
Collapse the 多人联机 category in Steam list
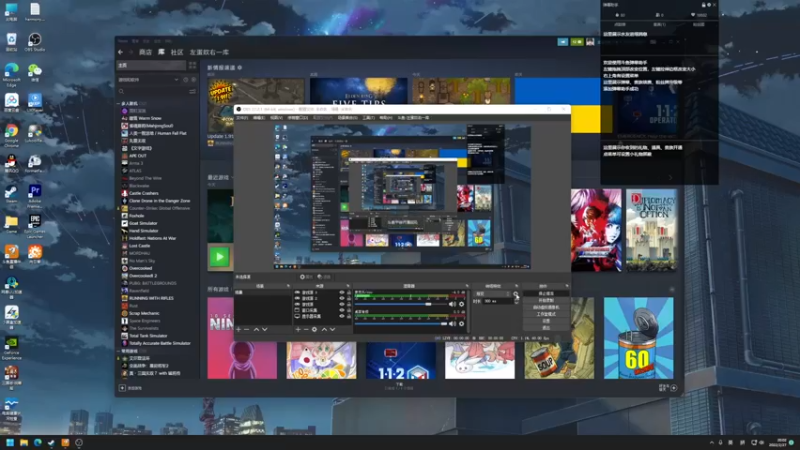(119, 103)
